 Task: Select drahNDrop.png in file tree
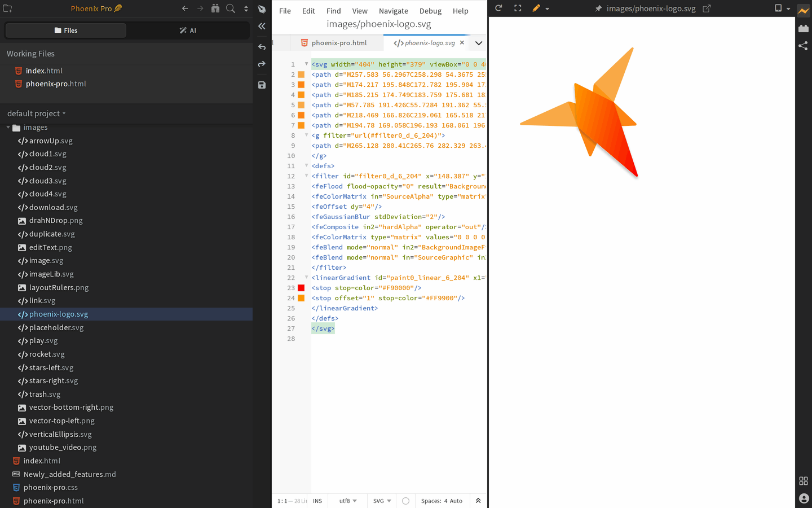(56, 221)
